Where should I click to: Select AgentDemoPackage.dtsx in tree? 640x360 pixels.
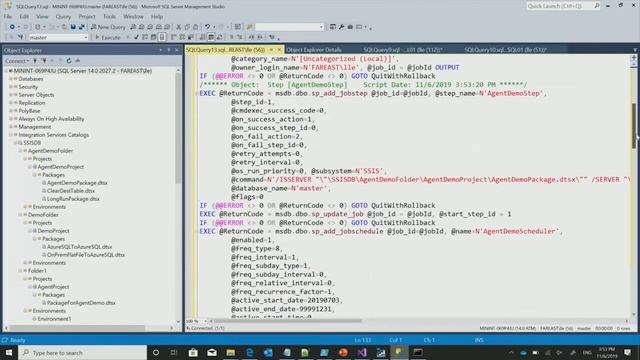click(x=77, y=183)
